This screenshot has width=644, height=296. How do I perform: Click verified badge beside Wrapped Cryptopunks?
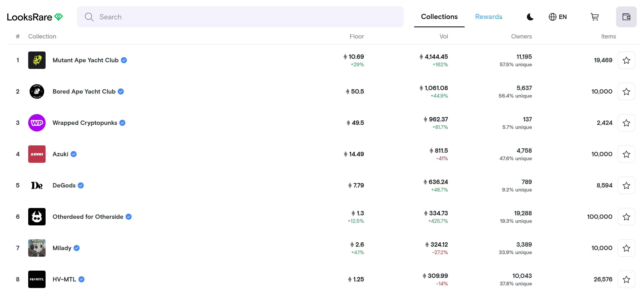(122, 123)
